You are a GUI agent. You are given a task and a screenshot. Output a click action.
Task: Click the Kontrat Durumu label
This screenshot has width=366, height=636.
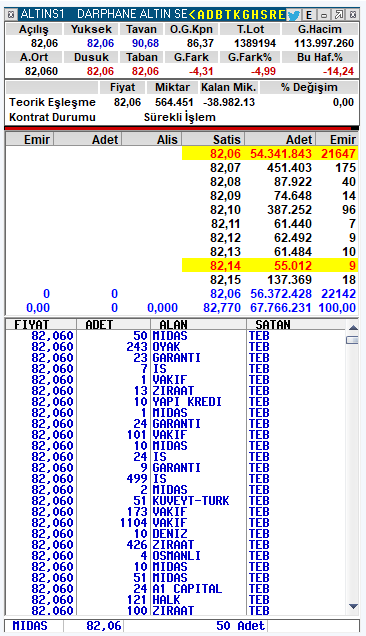[x=52, y=117]
